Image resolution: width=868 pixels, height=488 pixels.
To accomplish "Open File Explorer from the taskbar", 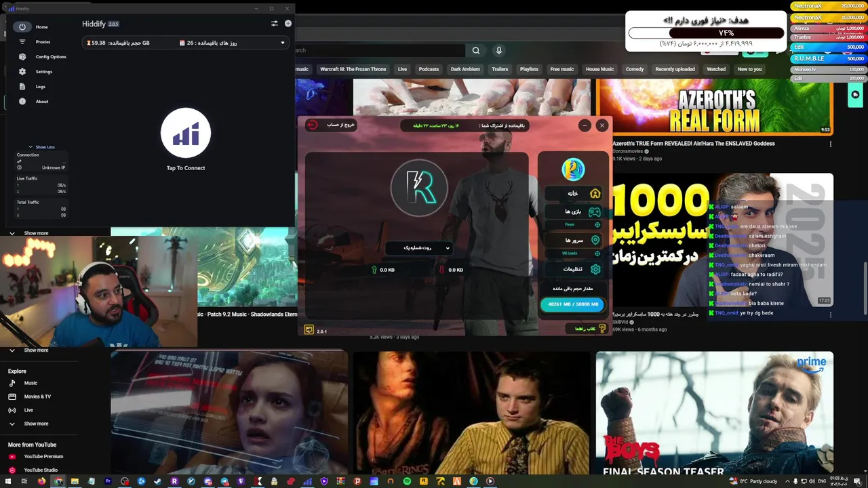I will tap(75, 481).
